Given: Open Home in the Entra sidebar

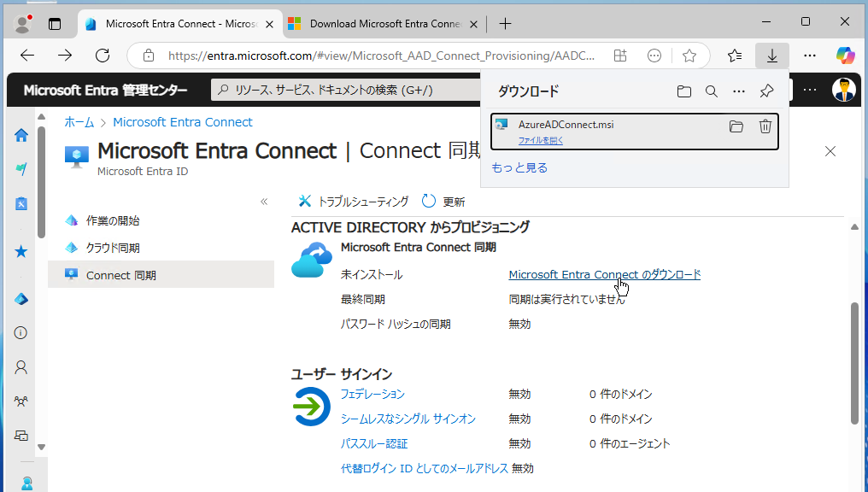Looking at the screenshot, I should pos(20,135).
